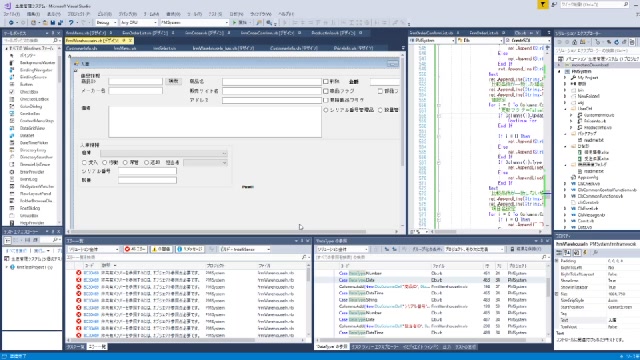The width and height of the screenshot is (640, 360).
Task: Open the Error List scope dropdown ソリューション全体
Action: (x=93, y=249)
